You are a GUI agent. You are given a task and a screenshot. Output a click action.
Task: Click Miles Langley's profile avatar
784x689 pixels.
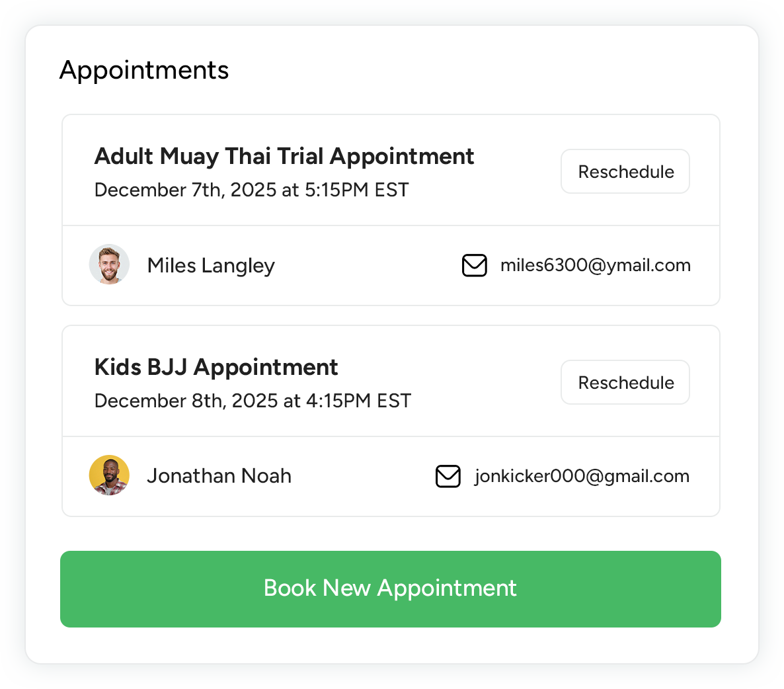coord(109,264)
